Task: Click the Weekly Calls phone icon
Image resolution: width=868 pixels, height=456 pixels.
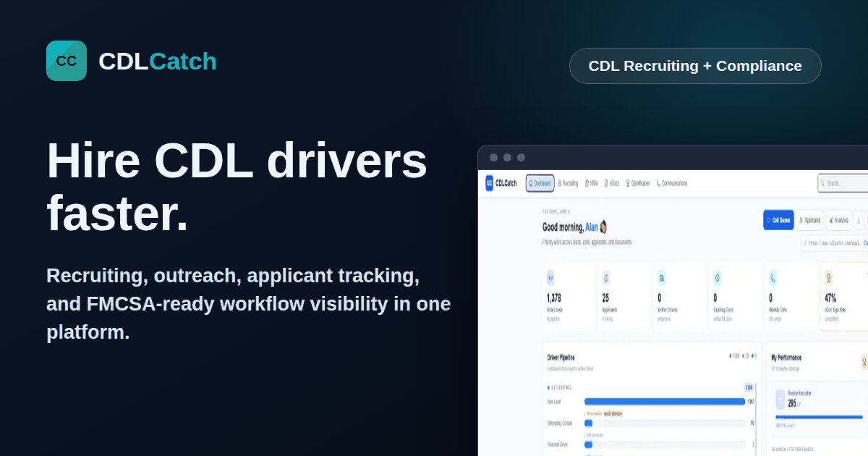Action: (x=773, y=276)
